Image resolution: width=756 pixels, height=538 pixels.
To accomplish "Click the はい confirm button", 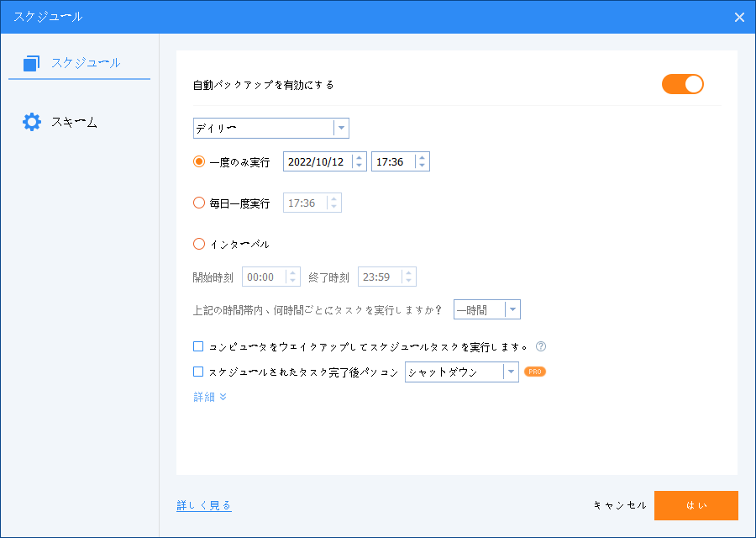I will pyautogui.click(x=696, y=505).
